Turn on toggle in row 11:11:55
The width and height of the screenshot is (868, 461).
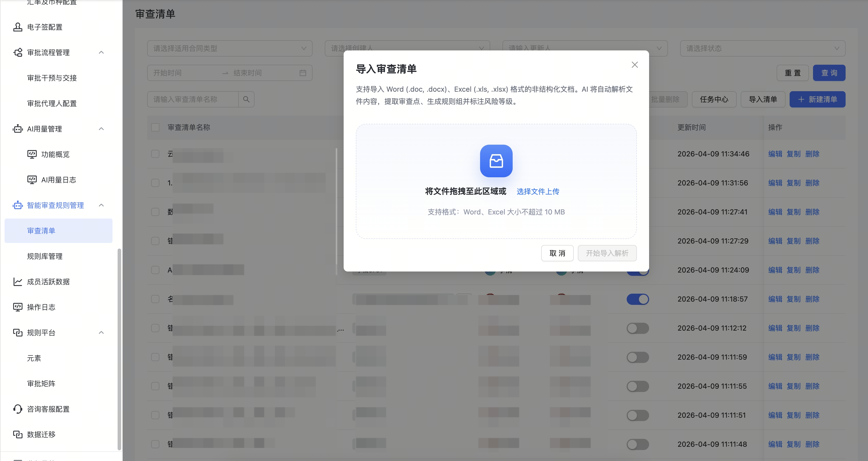tap(638, 386)
